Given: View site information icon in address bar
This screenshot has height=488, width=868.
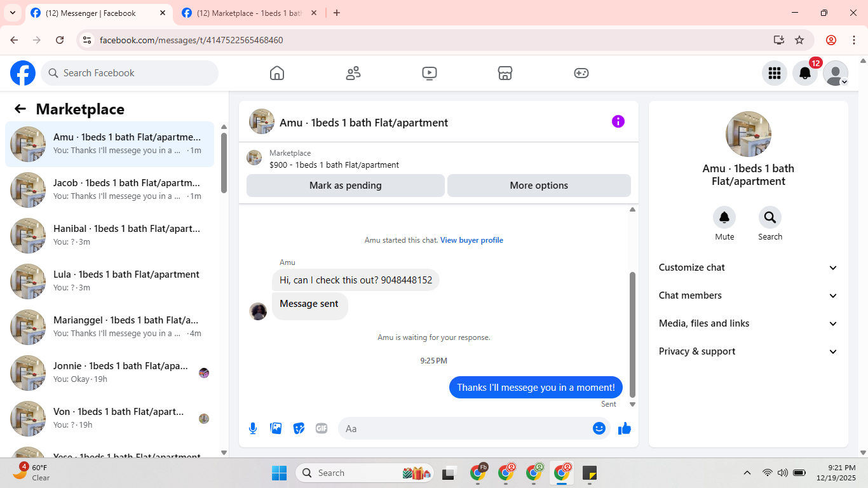Looking at the screenshot, I should pyautogui.click(x=88, y=40).
